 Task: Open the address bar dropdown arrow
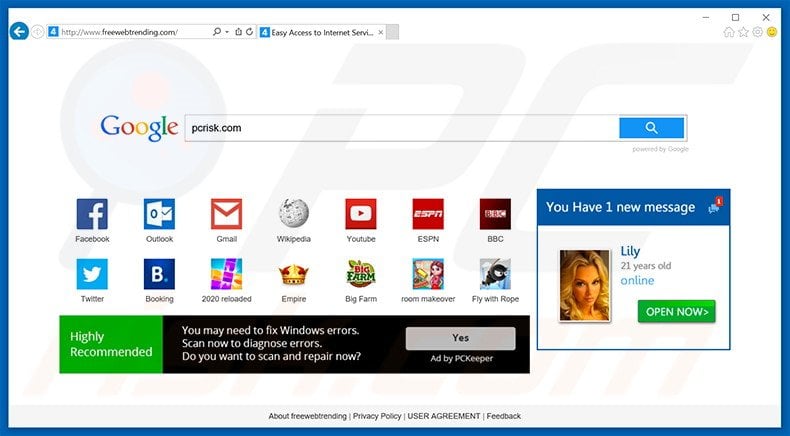coord(227,32)
